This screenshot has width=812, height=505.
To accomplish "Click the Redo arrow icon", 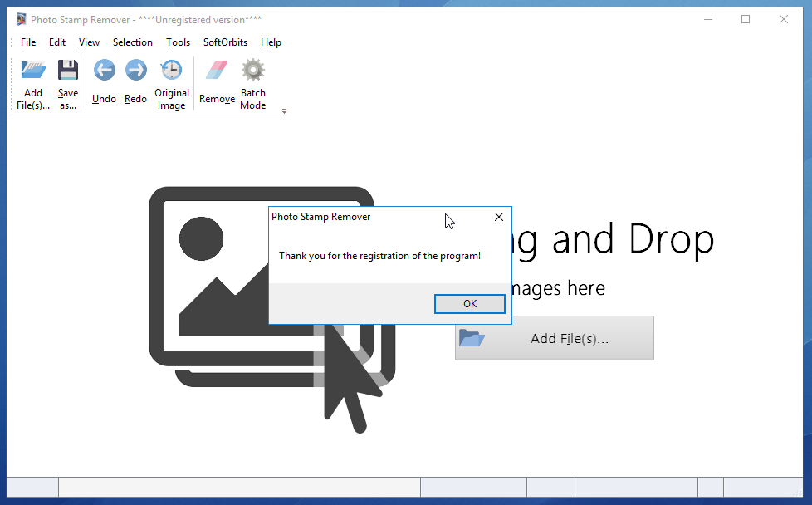I will click(135, 70).
